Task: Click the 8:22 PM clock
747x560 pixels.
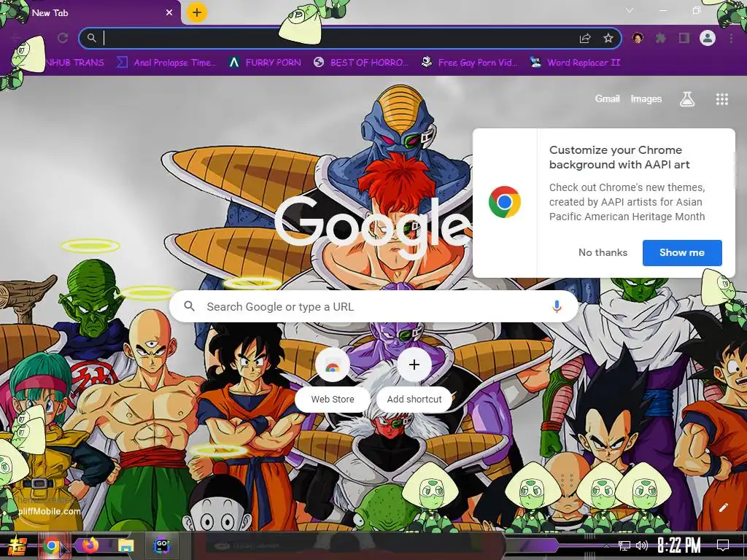Action: point(679,545)
